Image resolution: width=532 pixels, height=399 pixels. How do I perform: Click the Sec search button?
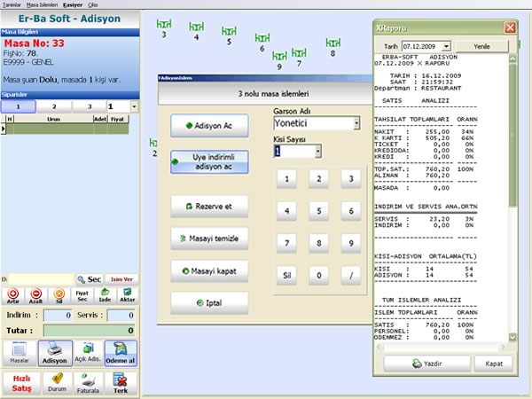[x=90, y=279]
